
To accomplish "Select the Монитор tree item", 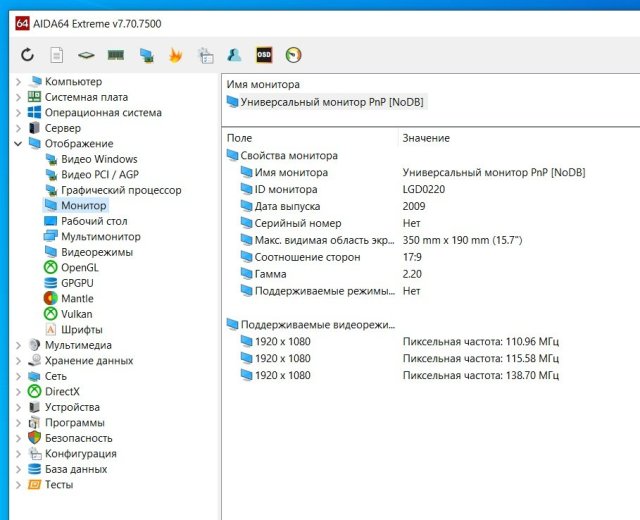I will 84,205.
